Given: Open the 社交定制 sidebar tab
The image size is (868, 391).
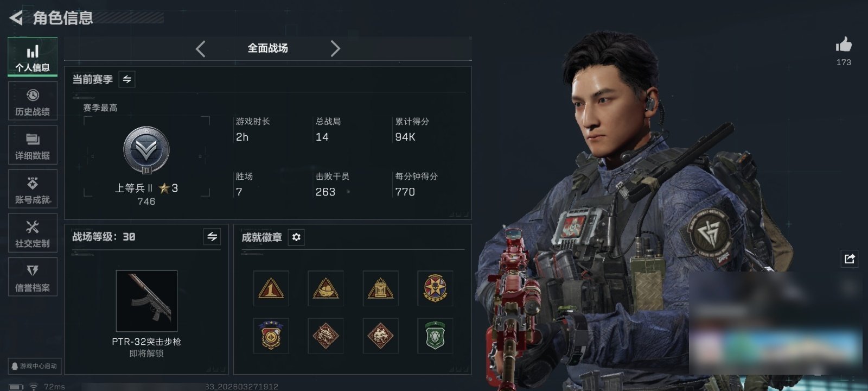Looking at the screenshot, I should tap(33, 234).
